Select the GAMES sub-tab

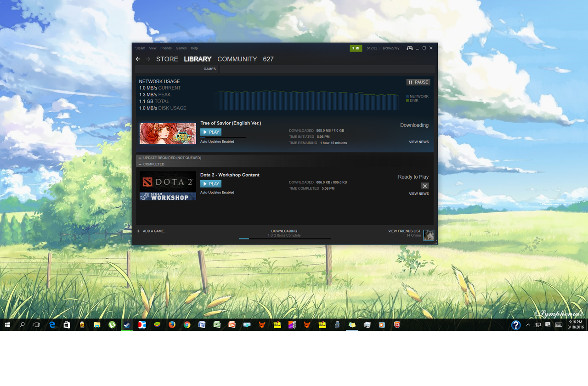tap(210, 69)
